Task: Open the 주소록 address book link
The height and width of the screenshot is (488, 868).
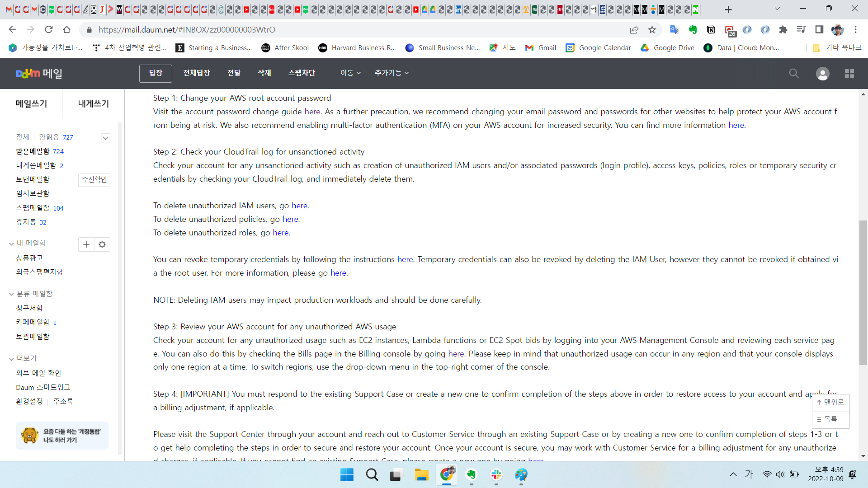Action: coord(63,401)
